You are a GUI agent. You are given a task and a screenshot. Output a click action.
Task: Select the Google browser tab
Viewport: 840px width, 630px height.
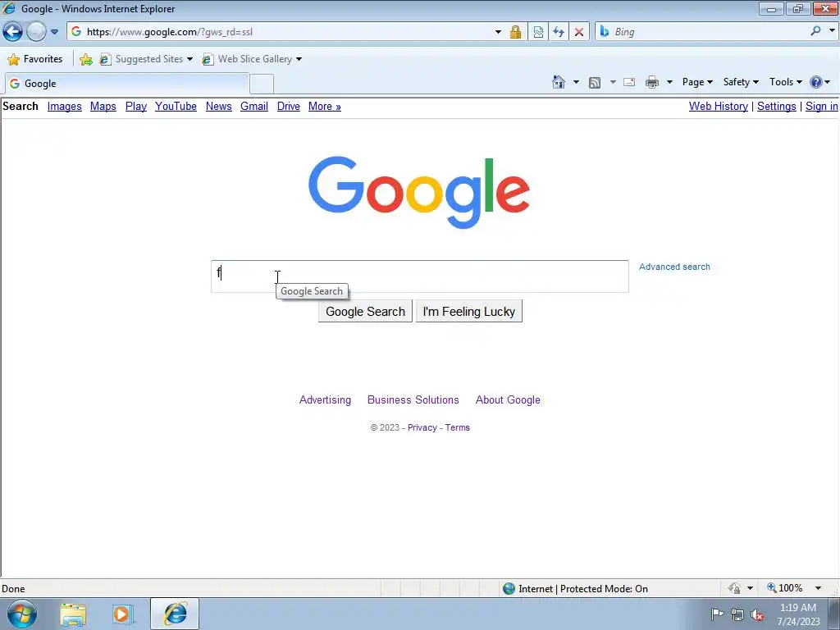(x=126, y=84)
